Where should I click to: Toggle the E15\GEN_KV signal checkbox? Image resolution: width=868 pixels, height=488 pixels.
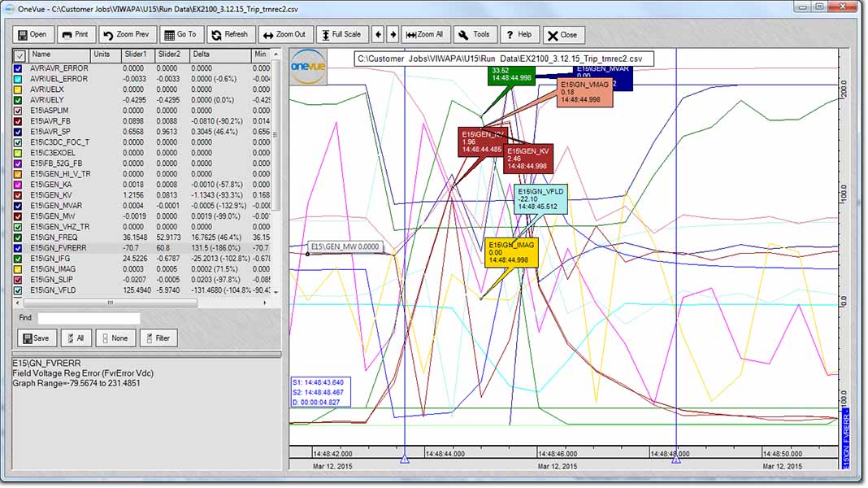[x=19, y=195]
